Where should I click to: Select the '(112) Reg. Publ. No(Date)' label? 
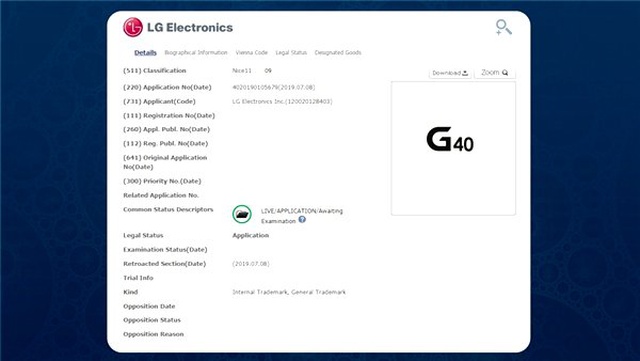pyautogui.click(x=166, y=144)
